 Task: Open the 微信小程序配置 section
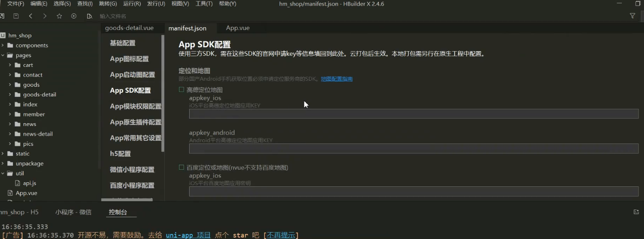tap(132, 169)
